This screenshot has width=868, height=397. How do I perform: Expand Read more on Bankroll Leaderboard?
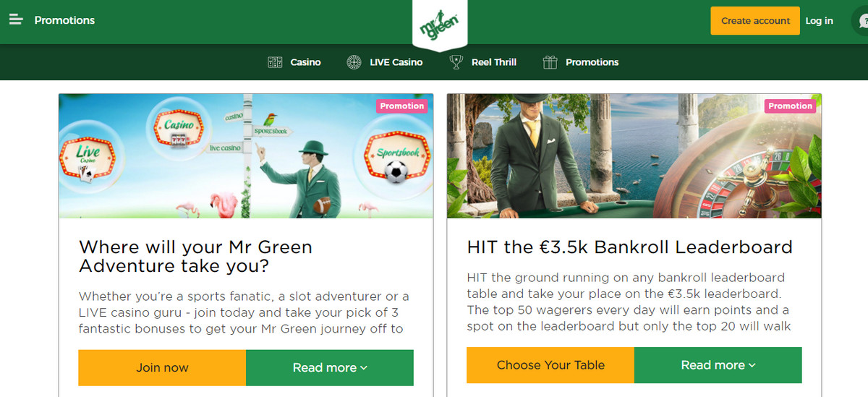pyautogui.click(x=718, y=365)
